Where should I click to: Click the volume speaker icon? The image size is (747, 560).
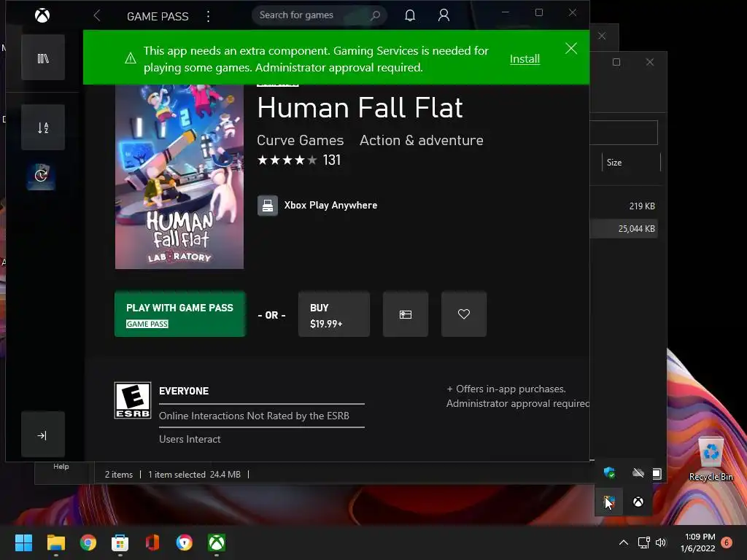tap(661, 542)
